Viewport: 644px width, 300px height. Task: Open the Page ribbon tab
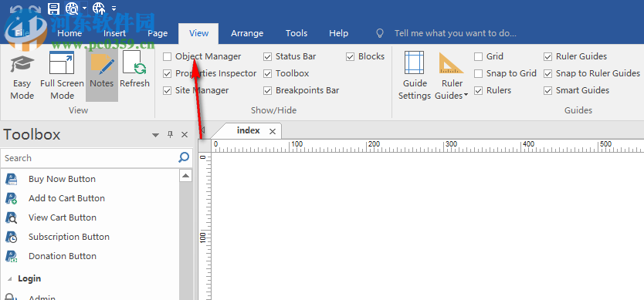coord(158,33)
